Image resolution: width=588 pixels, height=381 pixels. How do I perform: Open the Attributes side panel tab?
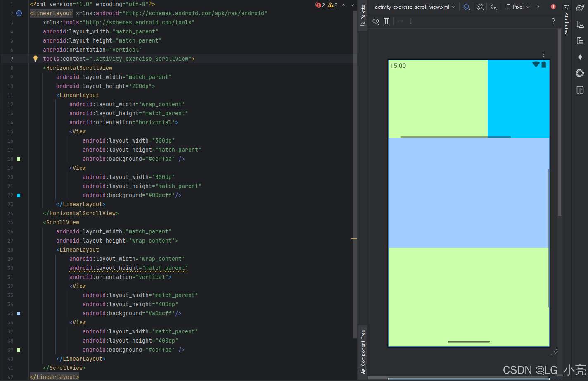pyautogui.click(x=567, y=23)
